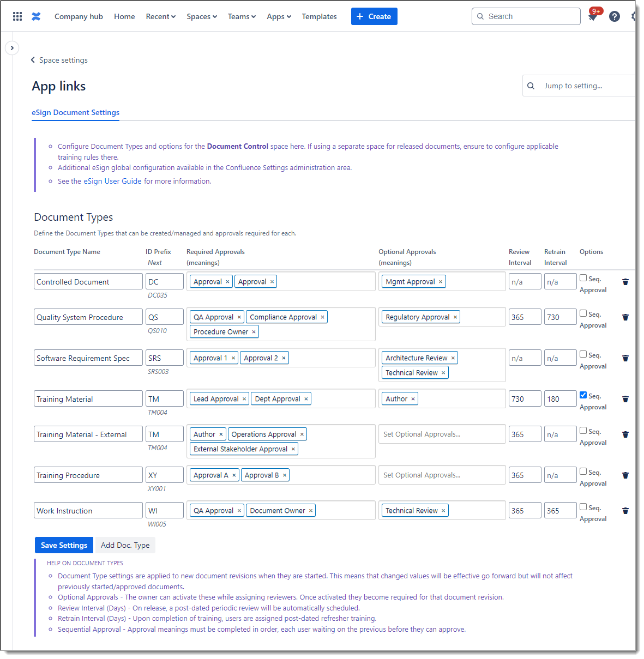Screen dimensions: 644x659
Task: Enable Seq. Approval for Work Instruction
Action: [583, 507]
